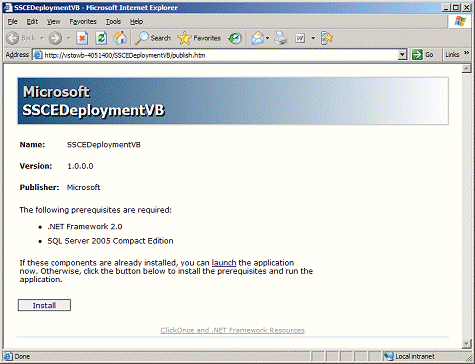
Task: Select the .NET Framework 2.0 bullet
Action: coord(85,227)
